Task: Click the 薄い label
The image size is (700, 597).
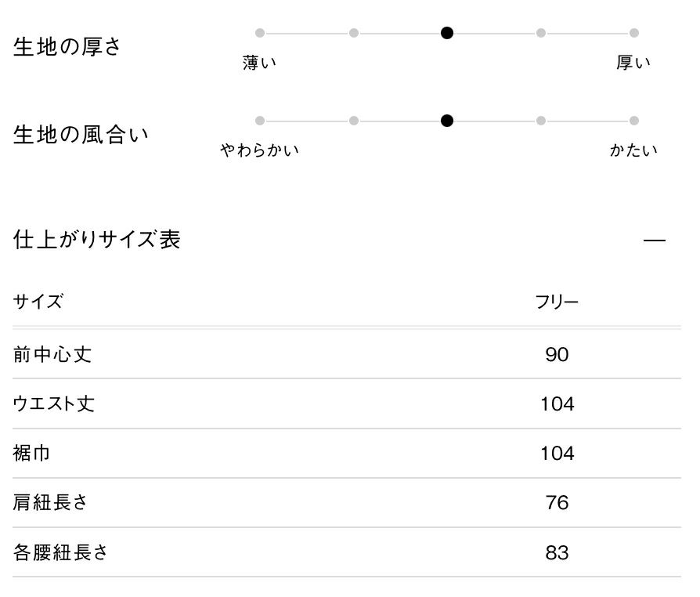Action: pos(260,63)
